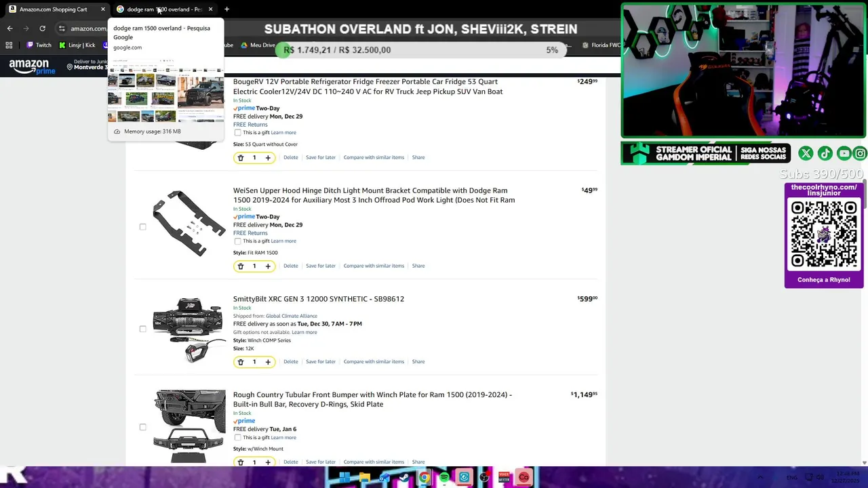Viewport: 868px width, 488px height.
Task: Save the WeiSen Hinge Bracket for later
Action: pos(321,266)
